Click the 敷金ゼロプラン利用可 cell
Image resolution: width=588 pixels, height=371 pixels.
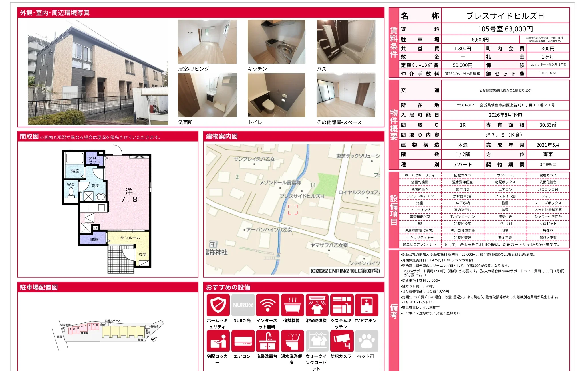(x=420, y=245)
